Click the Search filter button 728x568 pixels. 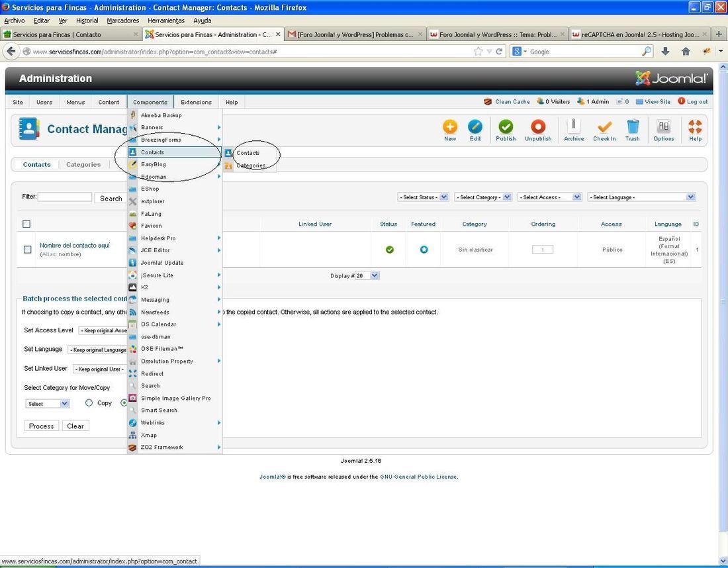(111, 199)
